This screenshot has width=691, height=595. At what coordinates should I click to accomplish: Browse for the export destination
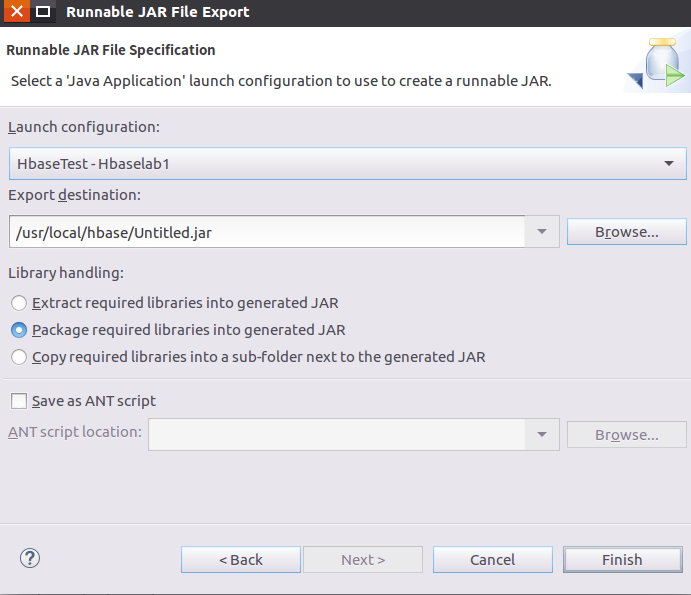626,232
